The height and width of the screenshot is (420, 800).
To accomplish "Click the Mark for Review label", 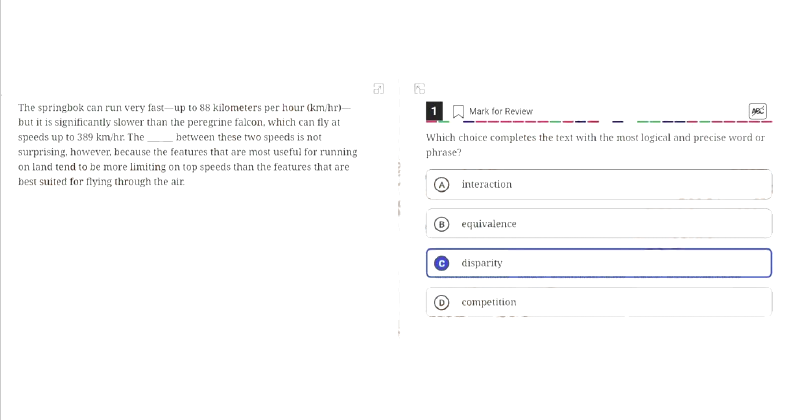I will coord(501,111).
